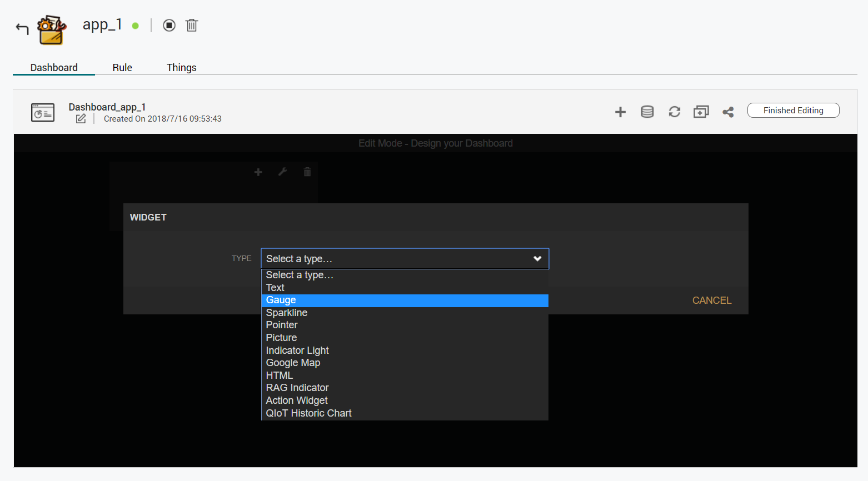Share the dashboard via share icon
Viewport: 868px width, 481px height.
pyautogui.click(x=728, y=112)
